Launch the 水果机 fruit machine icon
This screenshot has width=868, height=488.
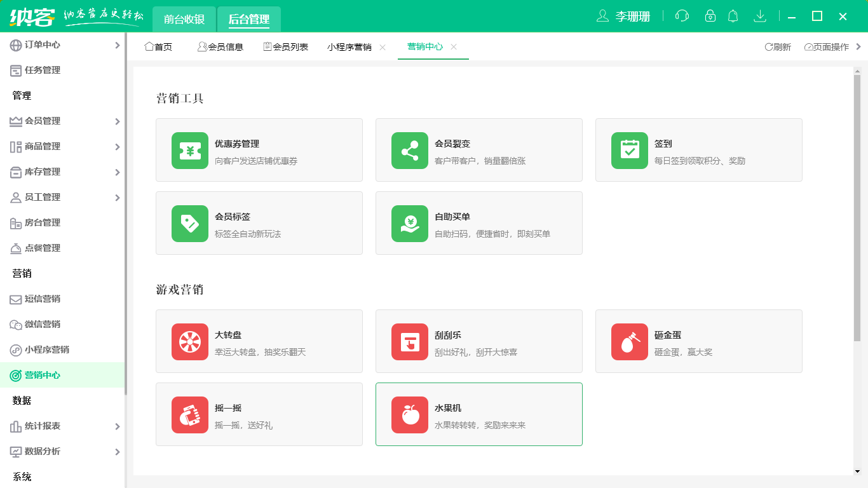tap(409, 414)
